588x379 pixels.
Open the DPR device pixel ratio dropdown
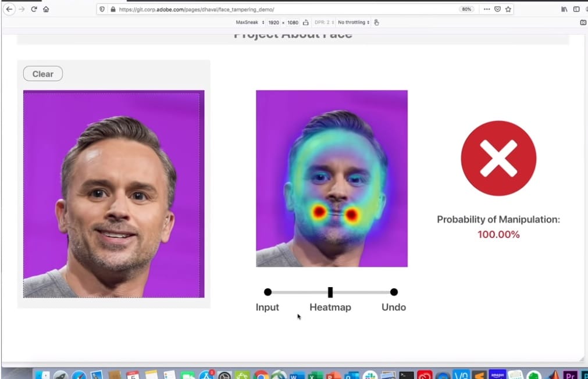pyautogui.click(x=325, y=23)
